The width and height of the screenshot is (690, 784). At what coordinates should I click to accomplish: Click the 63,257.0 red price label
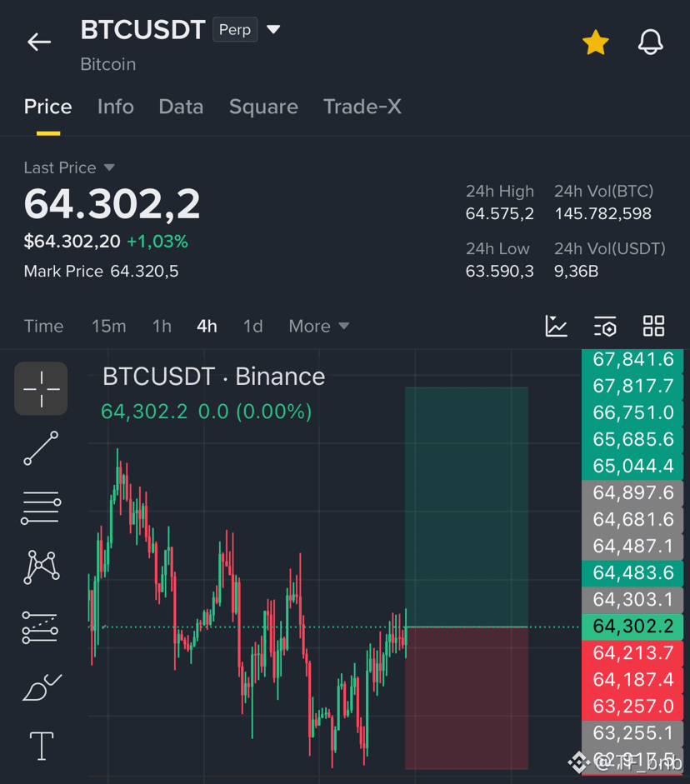point(632,707)
